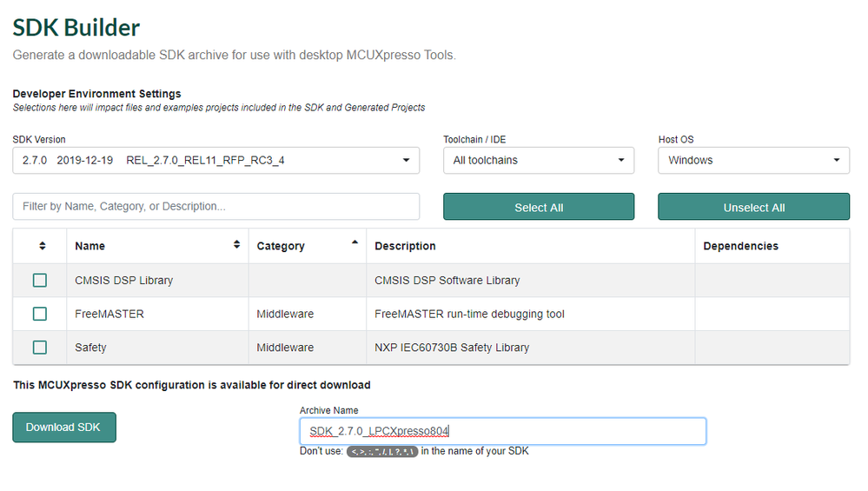Click the Dependencies column header
Viewport: 868px width, 491px height.
coord(740,246)
